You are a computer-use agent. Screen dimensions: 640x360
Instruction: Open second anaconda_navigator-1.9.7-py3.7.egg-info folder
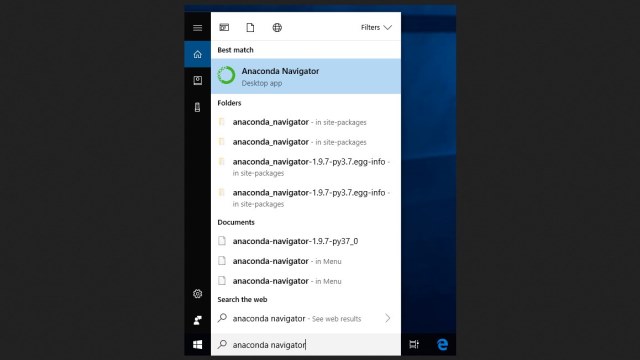point(306,198)
